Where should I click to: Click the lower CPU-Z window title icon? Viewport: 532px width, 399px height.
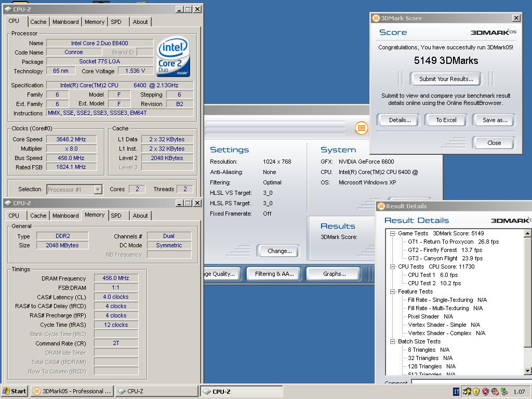point(8,203)
